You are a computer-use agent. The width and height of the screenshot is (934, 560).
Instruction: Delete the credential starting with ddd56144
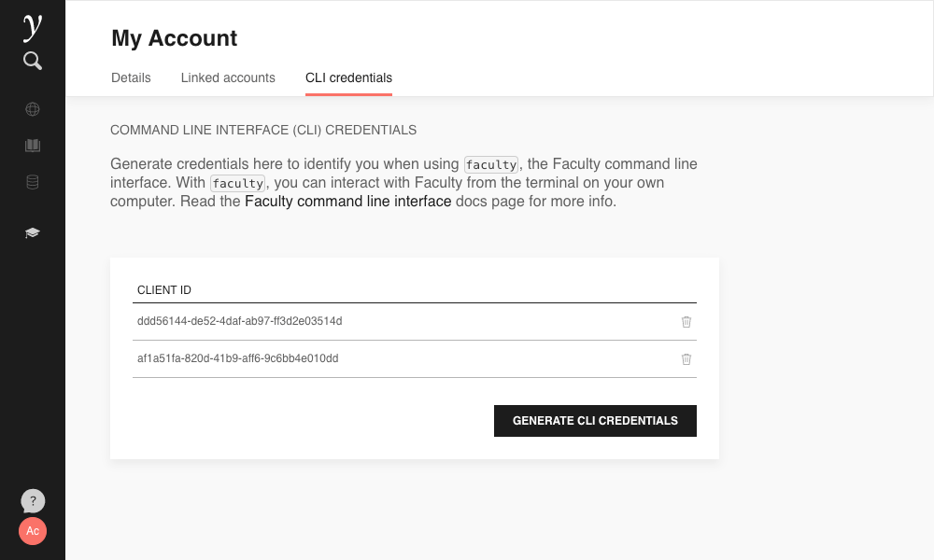686,322
